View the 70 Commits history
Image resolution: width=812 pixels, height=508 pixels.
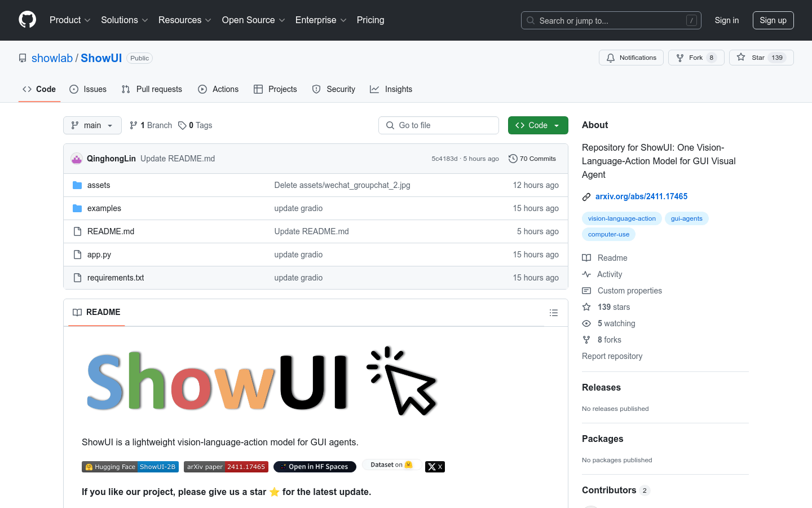pyautogui.click(x=532, y=159)
